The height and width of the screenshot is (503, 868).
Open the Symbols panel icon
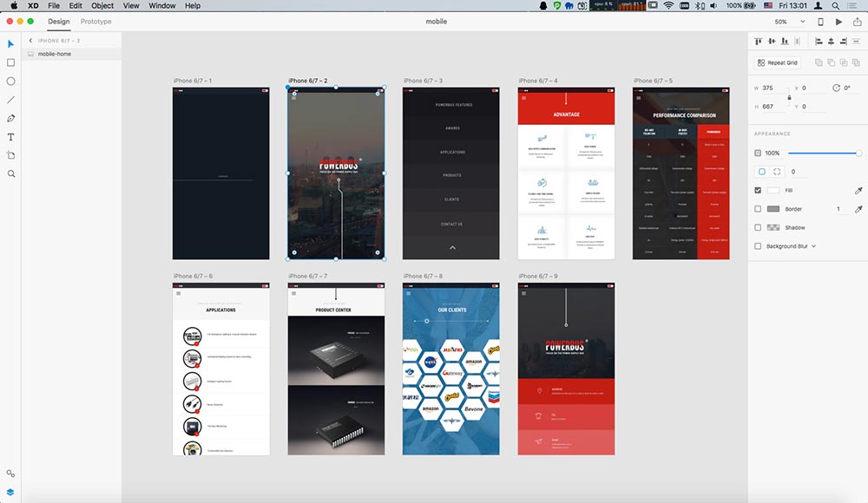10,474
